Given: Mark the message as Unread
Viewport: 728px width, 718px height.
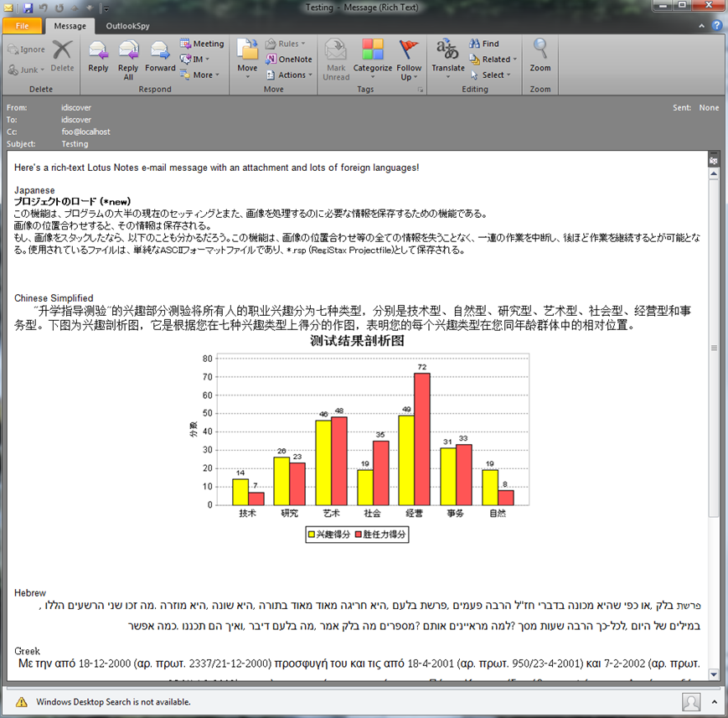Looking at the screenshot, I should (x=336, y=60).
